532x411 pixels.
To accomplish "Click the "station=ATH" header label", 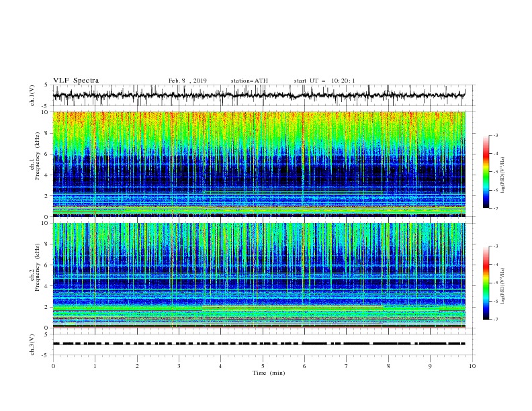I will tap(249, 81).
